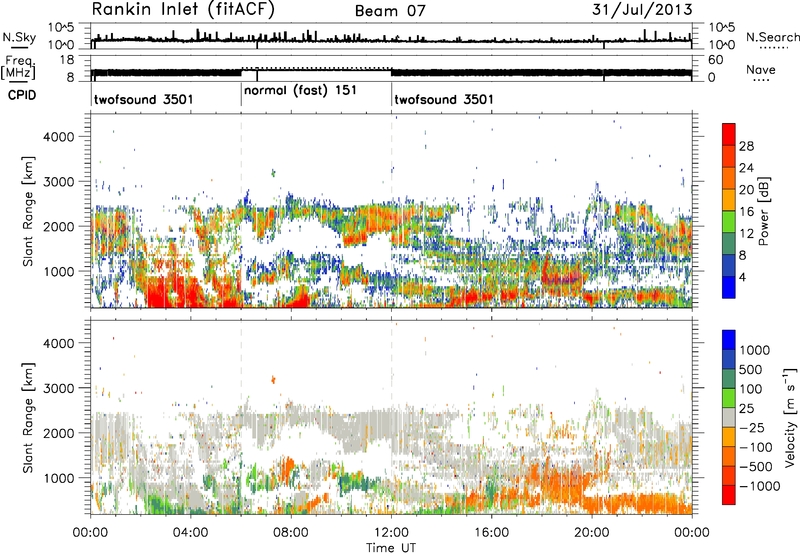The height and width of the screenshot is (554, 800).
Task: Click the 'Power [dB]' colorbar title
Action: click(764, 211)
